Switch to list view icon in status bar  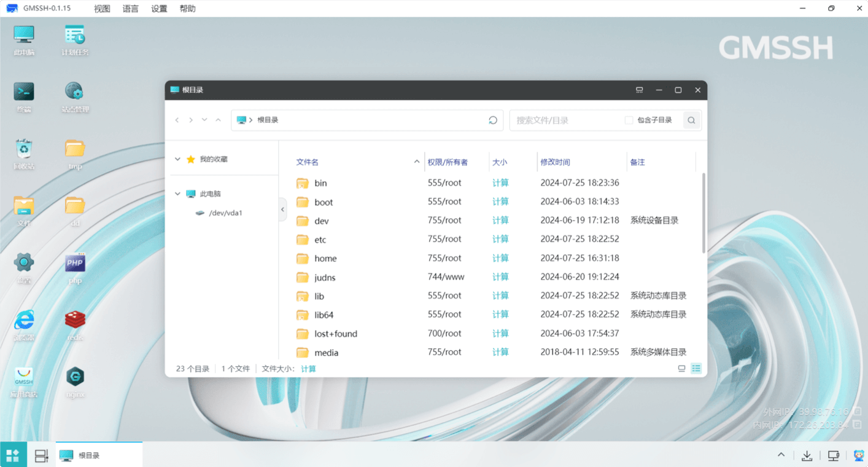coord(681,369)
